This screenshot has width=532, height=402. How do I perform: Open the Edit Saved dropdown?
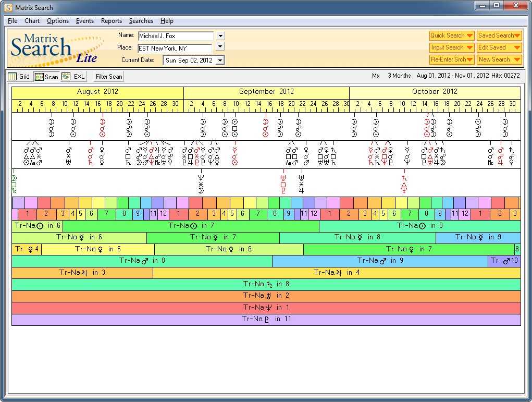499,47
